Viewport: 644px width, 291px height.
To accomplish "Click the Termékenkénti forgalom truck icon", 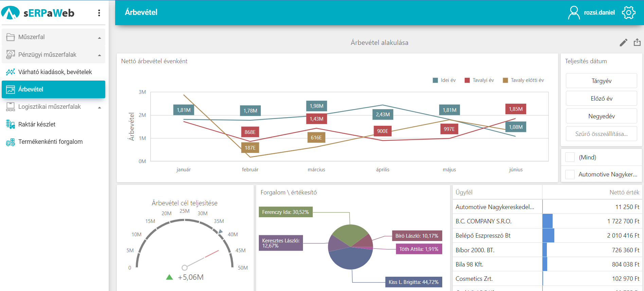I will pos(11,142).
